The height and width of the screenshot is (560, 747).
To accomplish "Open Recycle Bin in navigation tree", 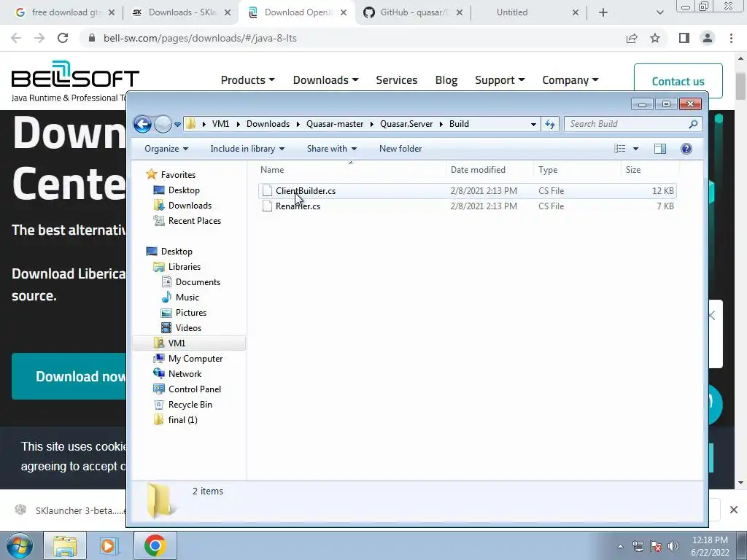I will click(190, 404).
